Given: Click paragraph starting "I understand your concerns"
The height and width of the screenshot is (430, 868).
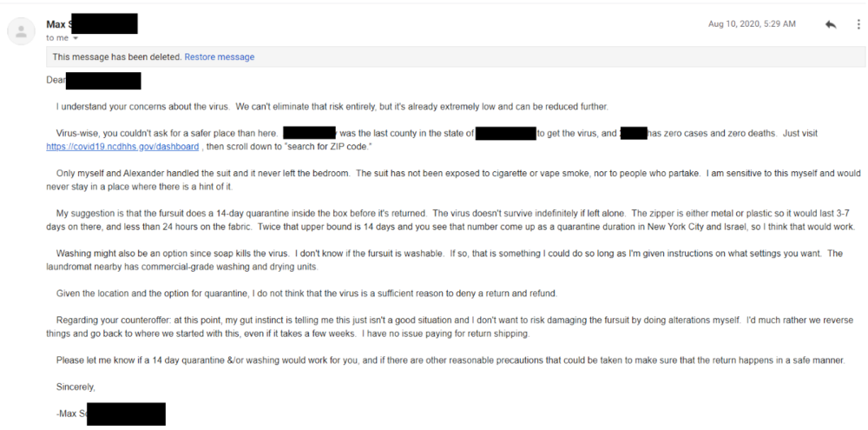Looking at the screenshot, I should point(332,106).
